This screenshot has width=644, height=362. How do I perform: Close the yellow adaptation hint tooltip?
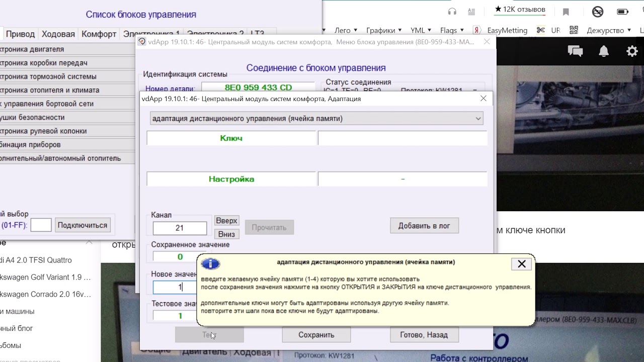coord(522,264)
